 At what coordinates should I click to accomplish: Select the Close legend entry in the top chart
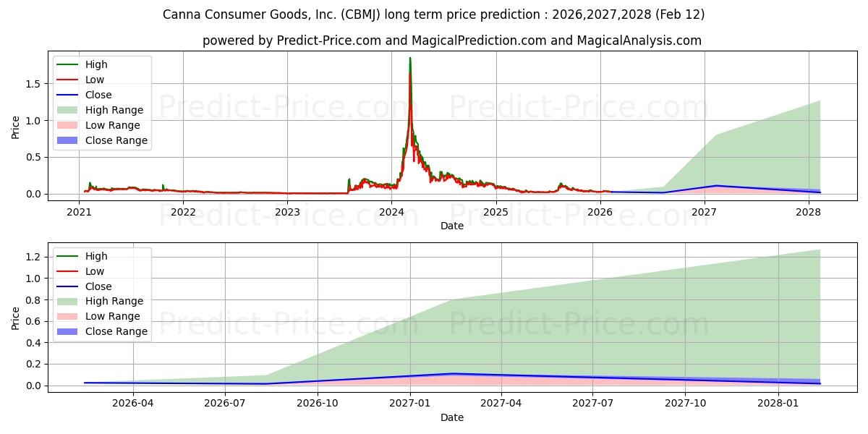(x=98, y=95)
